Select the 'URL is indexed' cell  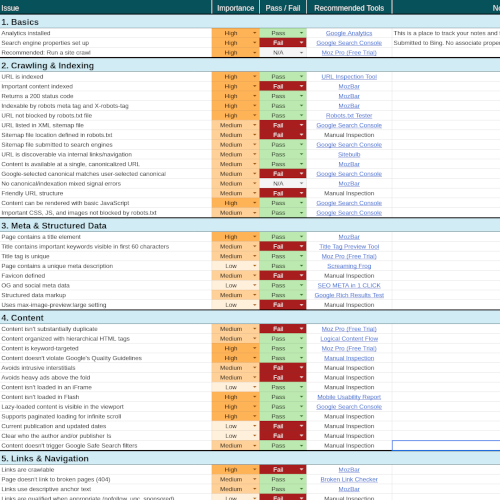click(106, 77)
